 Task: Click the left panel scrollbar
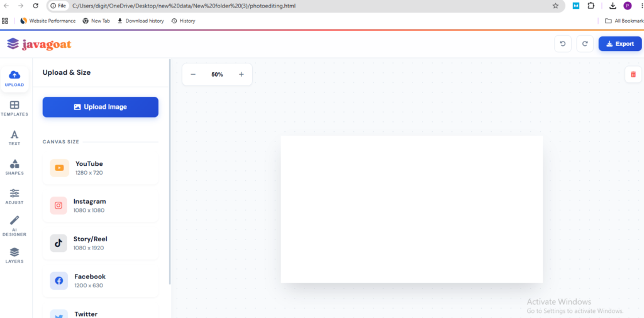pyautogui.click(x=170, y=172)
